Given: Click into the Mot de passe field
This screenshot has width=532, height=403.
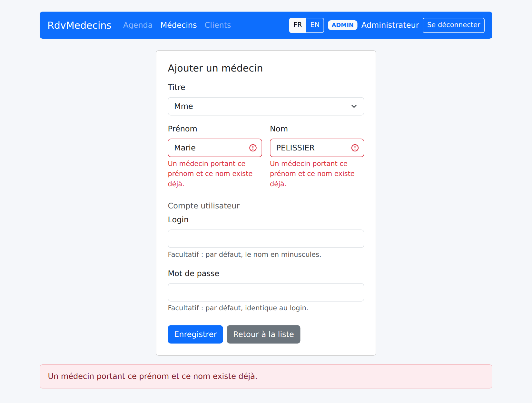Looking at the screenshot, I should point(266,293).
